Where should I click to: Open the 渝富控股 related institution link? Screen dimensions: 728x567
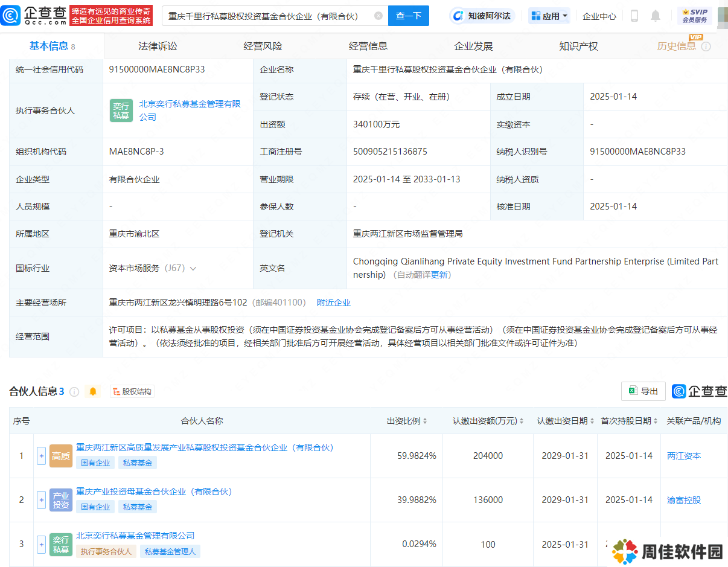click(x=684, y=500)
